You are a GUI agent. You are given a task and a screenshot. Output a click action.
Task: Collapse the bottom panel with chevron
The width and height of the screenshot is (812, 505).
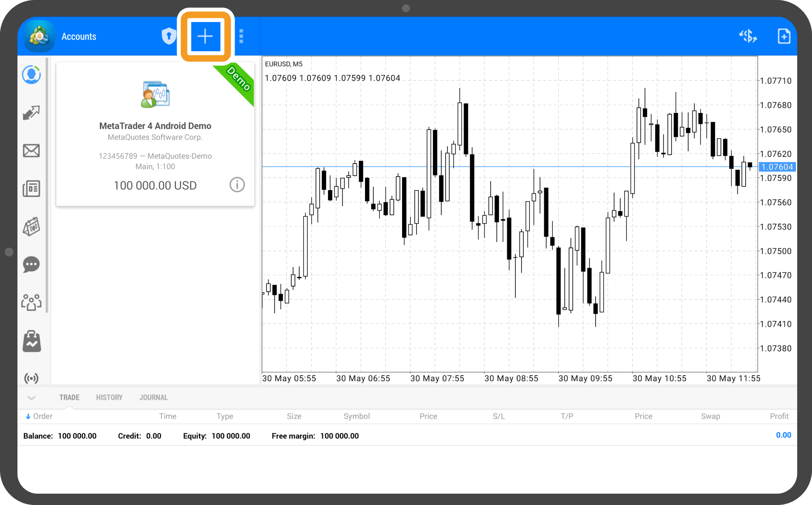click(31, 398)
